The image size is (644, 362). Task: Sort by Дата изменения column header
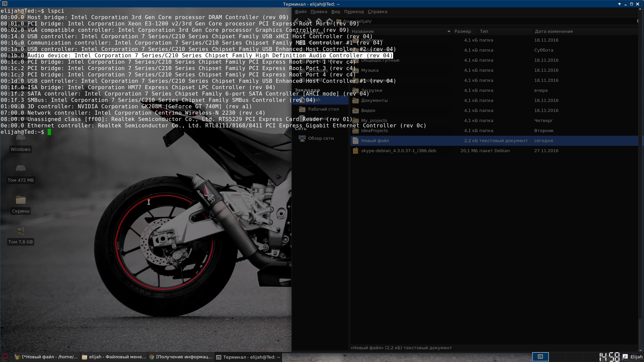point(586,31)
